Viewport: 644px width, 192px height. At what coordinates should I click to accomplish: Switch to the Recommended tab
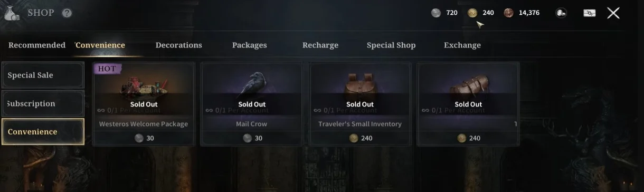coord(37,45)
